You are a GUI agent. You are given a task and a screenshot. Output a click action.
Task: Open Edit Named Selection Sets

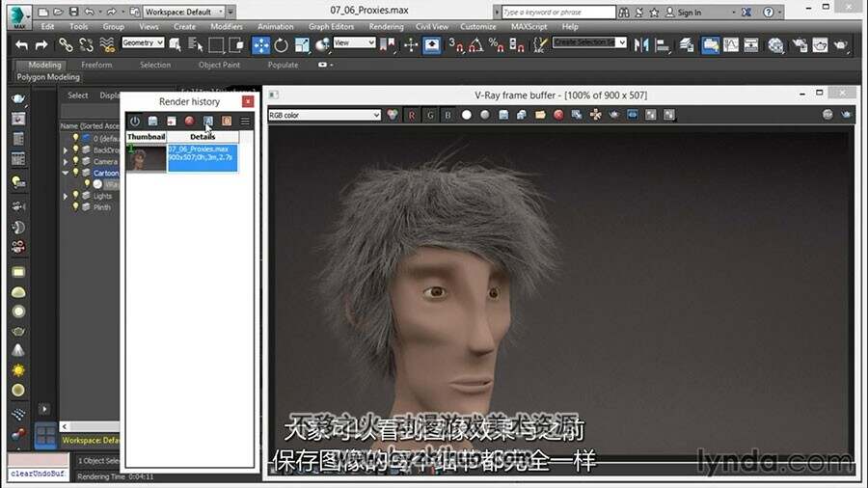[x=540, y=44]
